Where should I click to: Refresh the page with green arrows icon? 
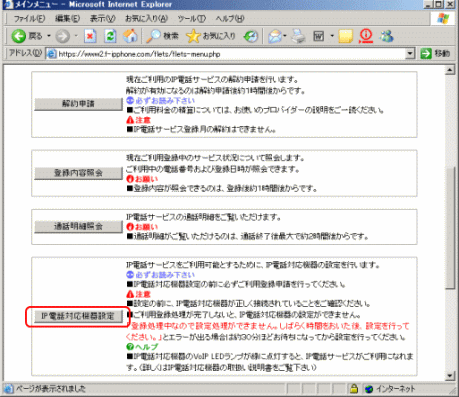pyautogui.click(x=110, y=36)
